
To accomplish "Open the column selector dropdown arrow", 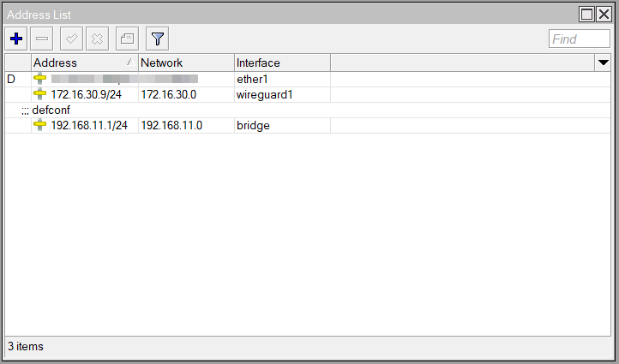I will pos(603,63).
